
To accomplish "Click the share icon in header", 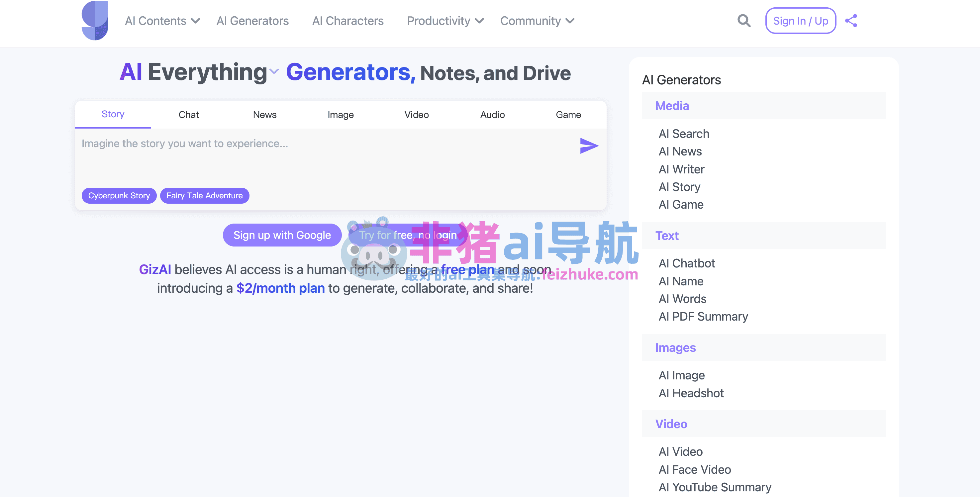I will [x=851, y=21].
